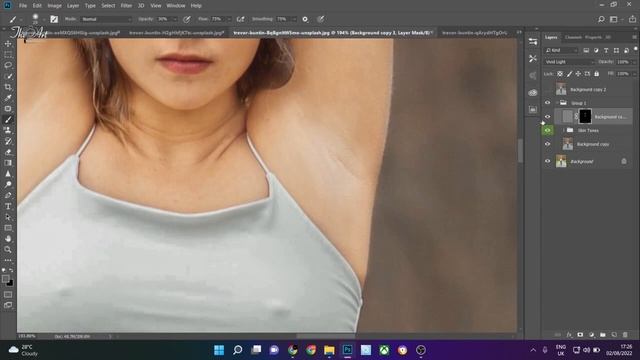The height and width of the screenshot is (360, 640).
Task: Add a layer style with fx icon
Action: click(569, 335)
